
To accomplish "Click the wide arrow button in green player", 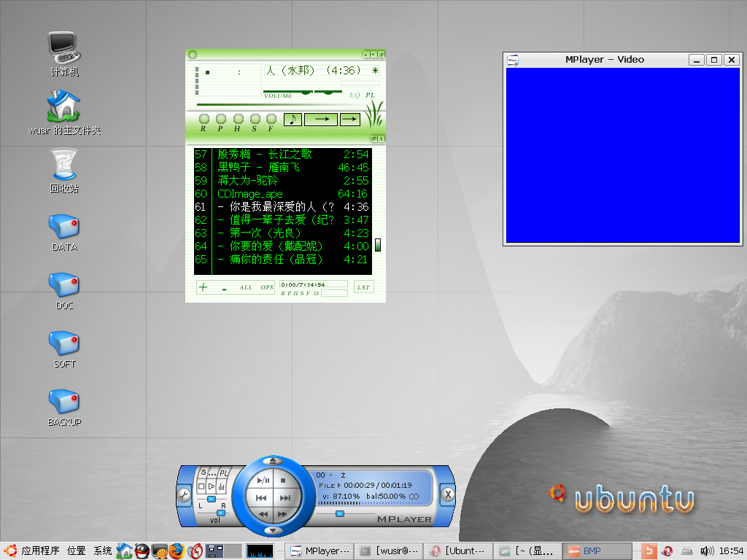I will pos(321,119).
